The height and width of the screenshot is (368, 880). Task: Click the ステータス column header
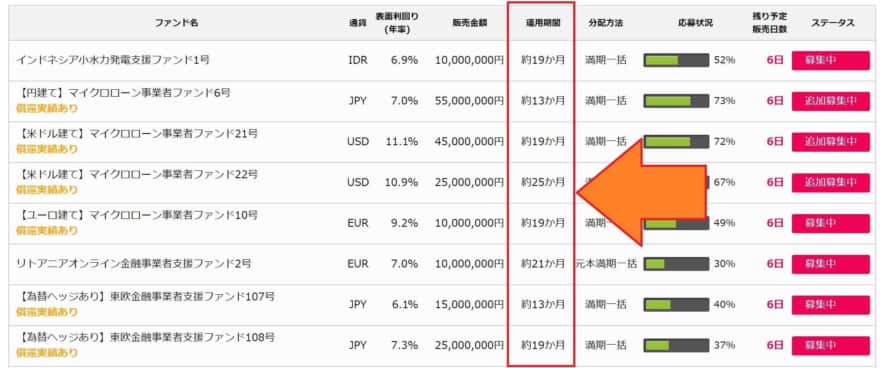(x=832, y=24)
